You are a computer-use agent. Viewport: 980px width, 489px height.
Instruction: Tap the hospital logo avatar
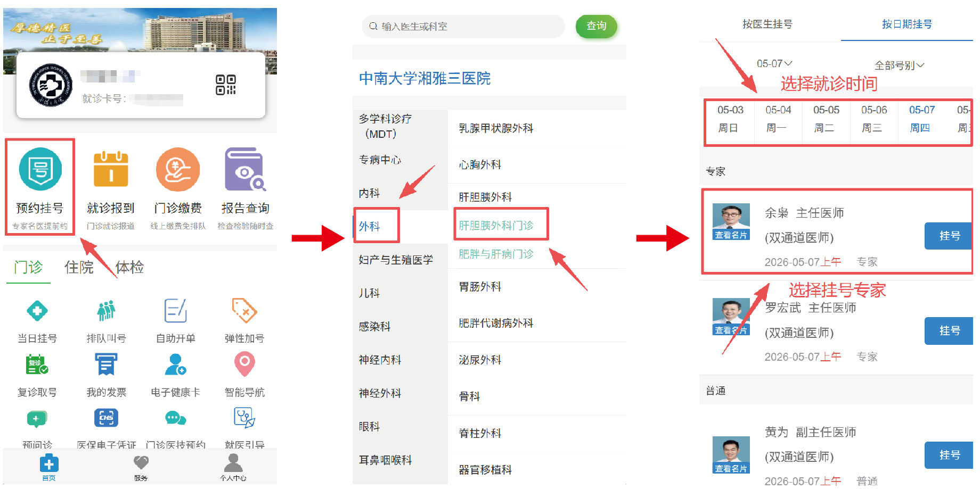[x=51, y=85]
